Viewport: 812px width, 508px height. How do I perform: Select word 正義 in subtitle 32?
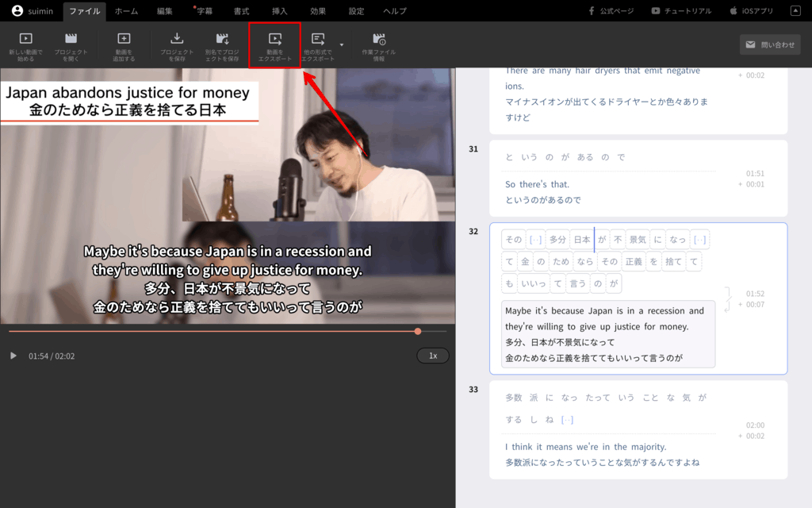[634, 261]
